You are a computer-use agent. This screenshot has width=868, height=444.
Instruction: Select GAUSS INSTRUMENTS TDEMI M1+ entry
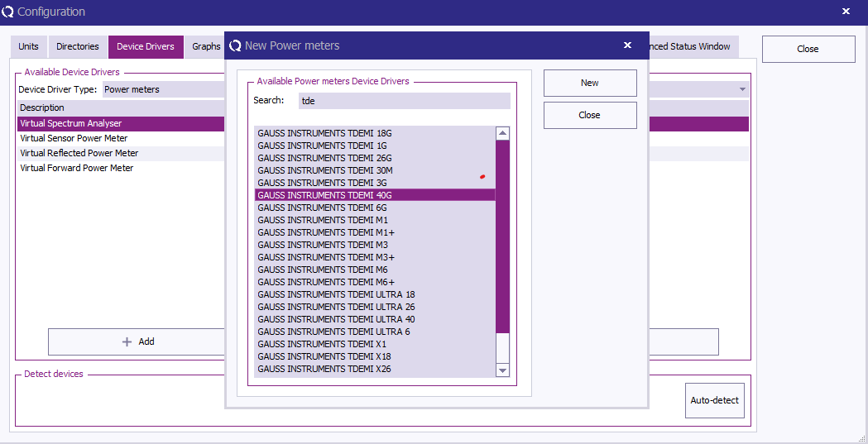coord(375,232)
